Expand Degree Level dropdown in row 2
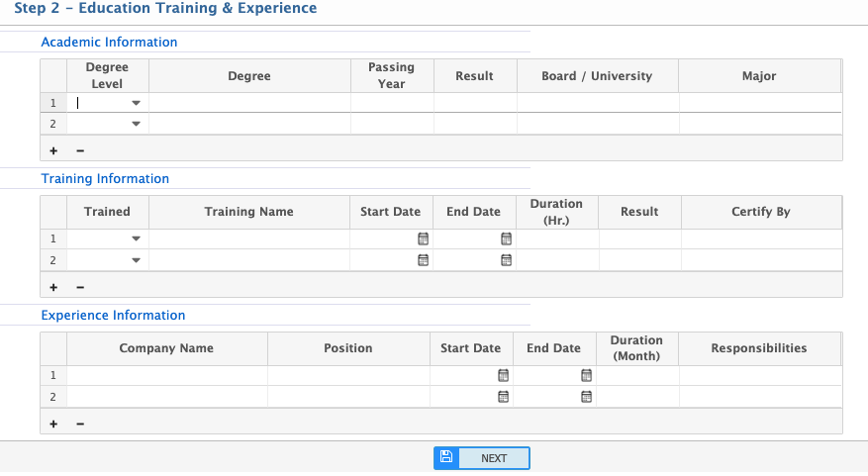 [x=136, y=124]
